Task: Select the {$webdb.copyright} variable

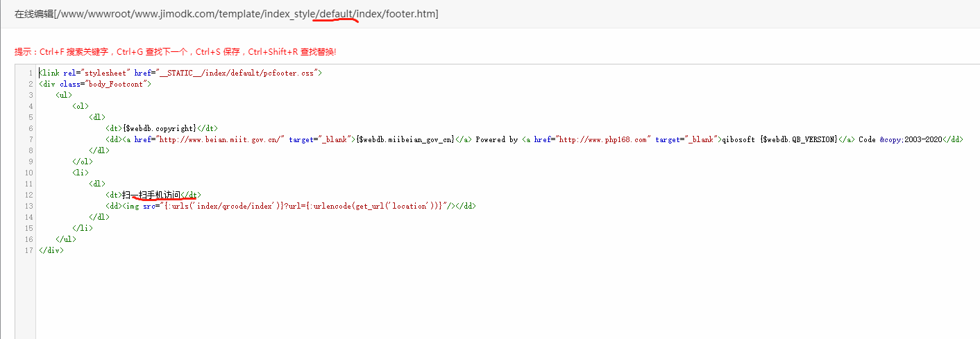Action: [x=160, y=128]
